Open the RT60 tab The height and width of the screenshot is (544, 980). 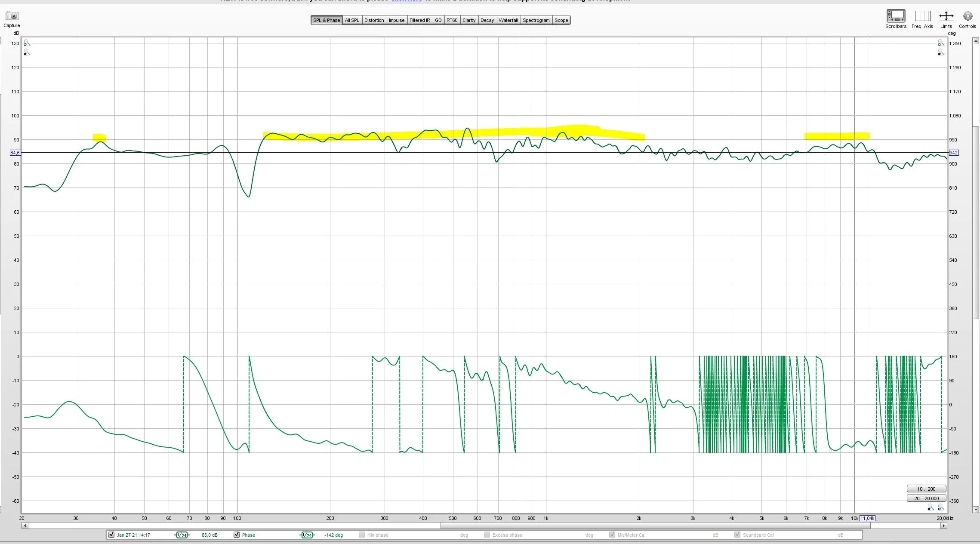(452, 20)
